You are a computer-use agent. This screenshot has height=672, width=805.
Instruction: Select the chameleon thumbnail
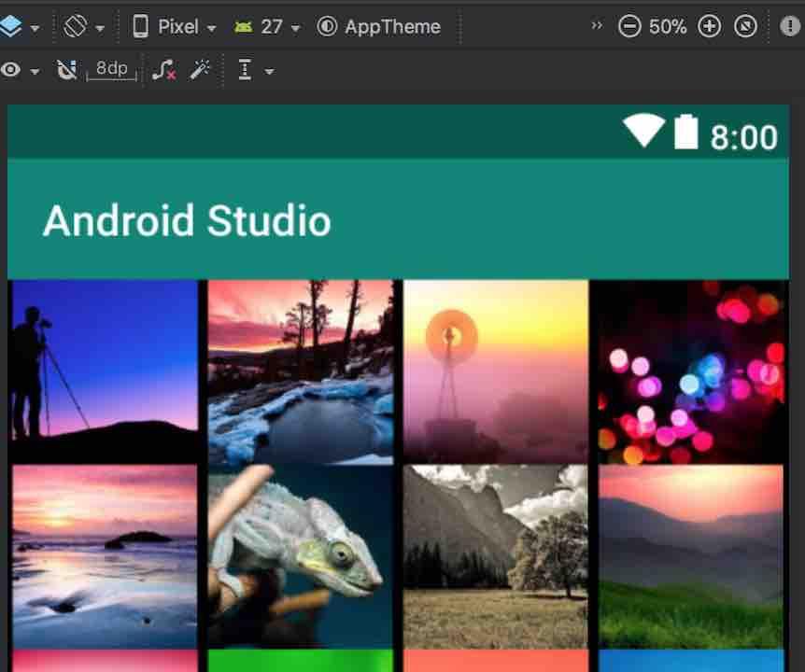[301, 556]
